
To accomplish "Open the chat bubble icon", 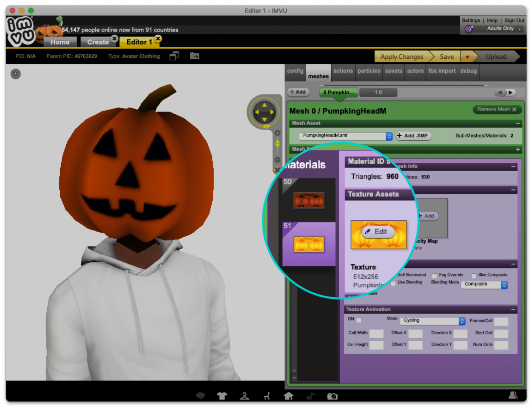I will click(x=201, y=395).
